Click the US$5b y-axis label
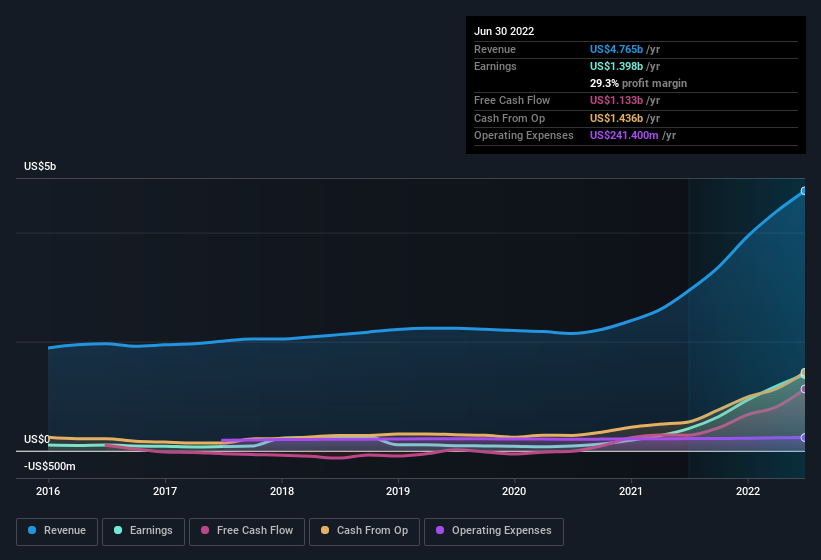This screenshot has height=560, width=821. coord(40,166)
